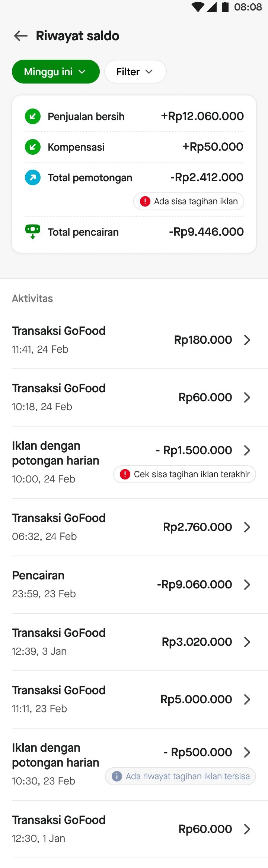Click the battery icon in status bar
Screen dimensions: 268x868
225,7
